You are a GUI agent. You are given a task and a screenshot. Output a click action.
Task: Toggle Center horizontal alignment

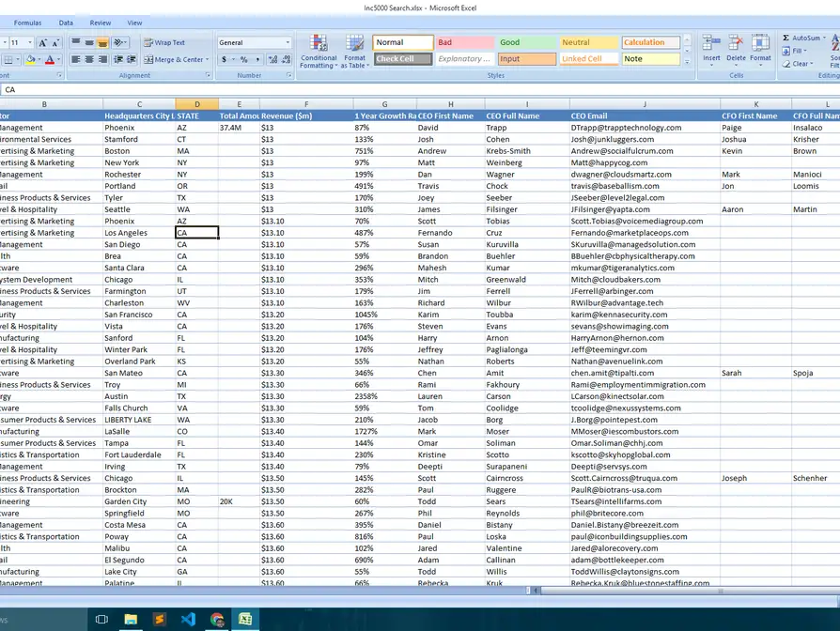(90, 59)
